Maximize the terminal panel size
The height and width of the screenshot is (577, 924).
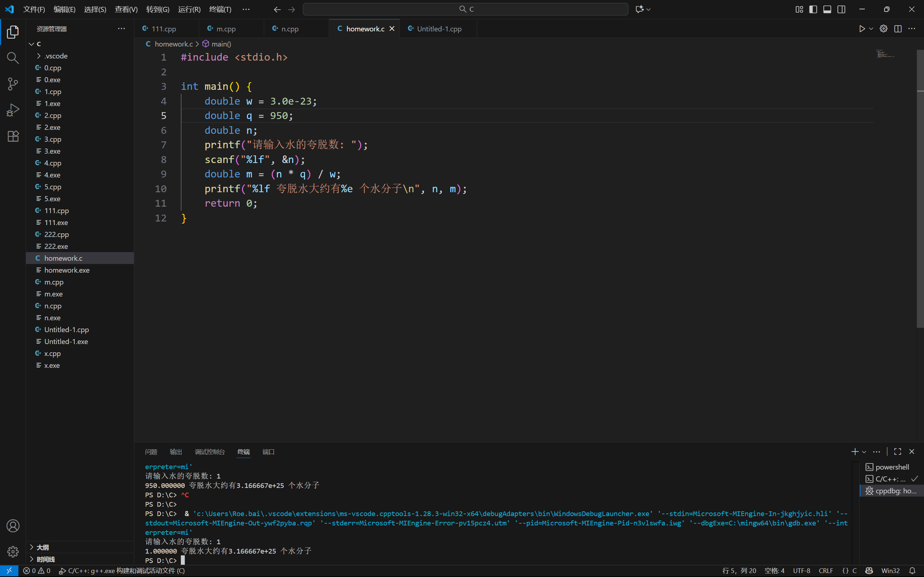(x=898, y=452)
